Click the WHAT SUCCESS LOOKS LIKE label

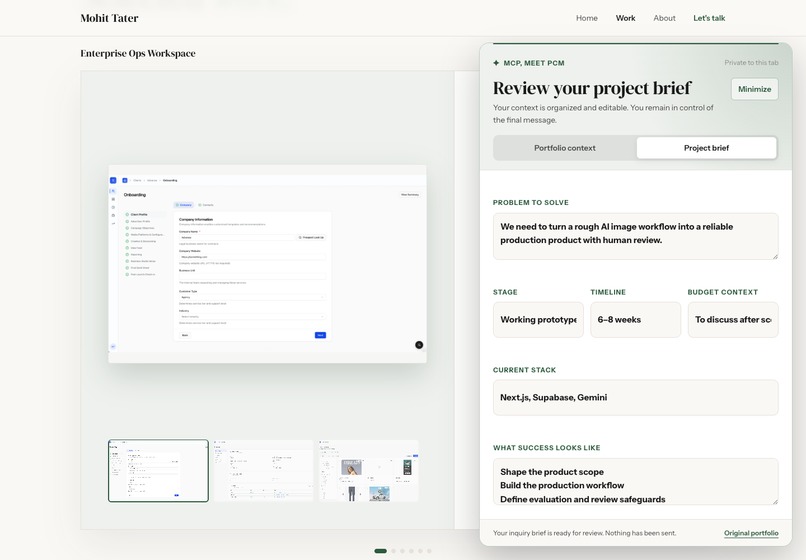pos(546,448)
